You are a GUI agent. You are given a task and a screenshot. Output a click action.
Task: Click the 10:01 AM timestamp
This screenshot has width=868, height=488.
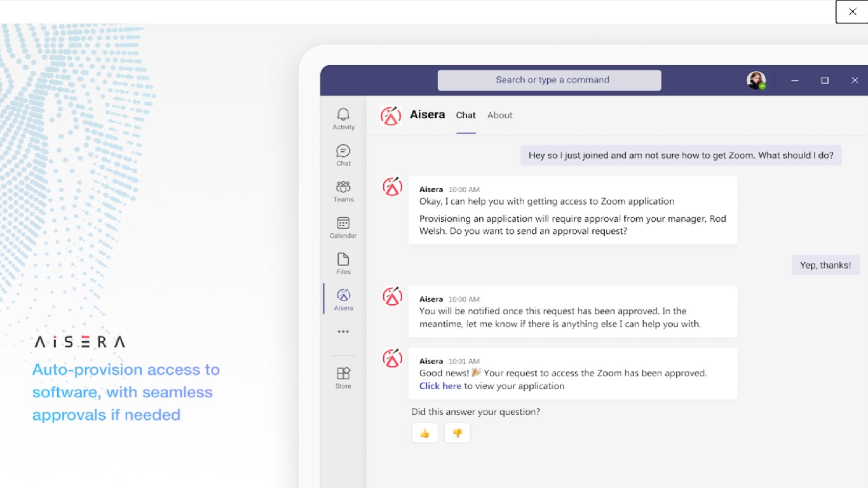(x=464, y=362)
